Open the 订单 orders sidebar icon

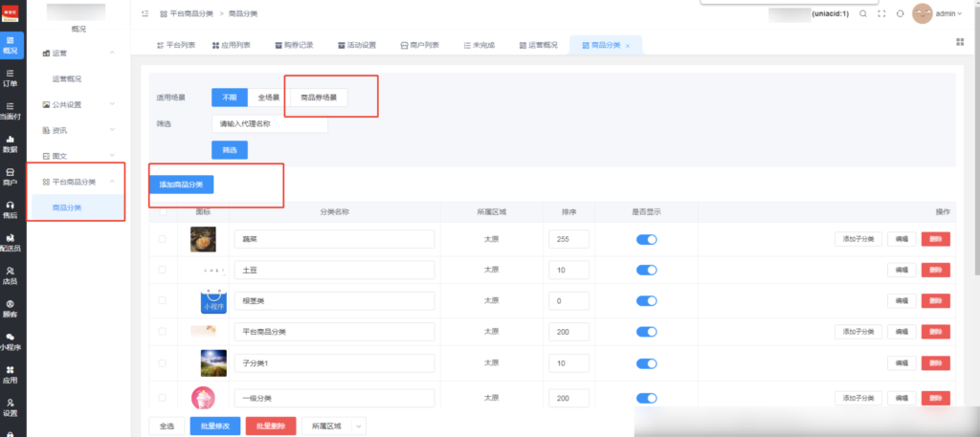pyautogui.click(x=10, y=78)
